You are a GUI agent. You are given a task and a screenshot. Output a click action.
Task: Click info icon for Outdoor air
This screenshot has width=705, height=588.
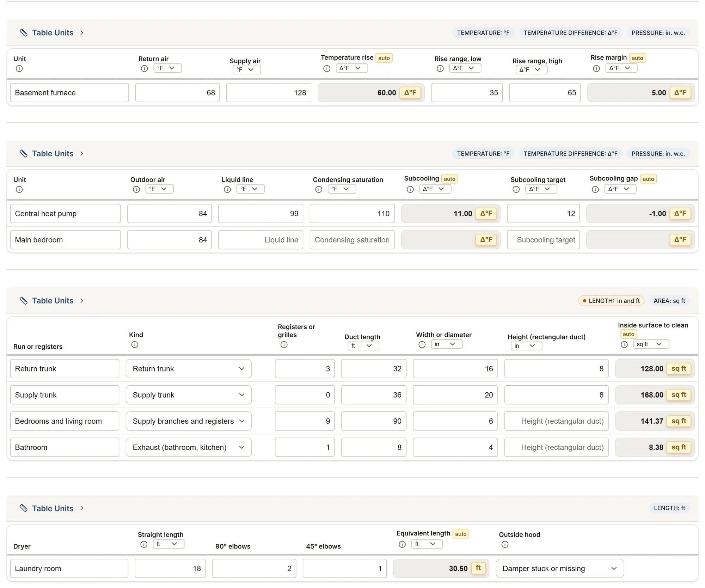pos(136,190)
